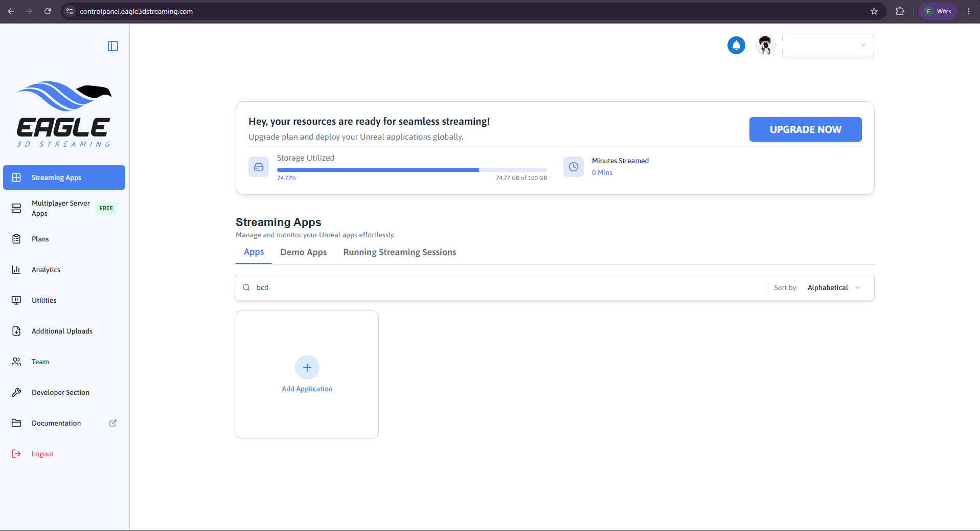The image size is (980, 531).
Task: Click the Team people icon
Action: pyautogui.click(x=16, y=362)
